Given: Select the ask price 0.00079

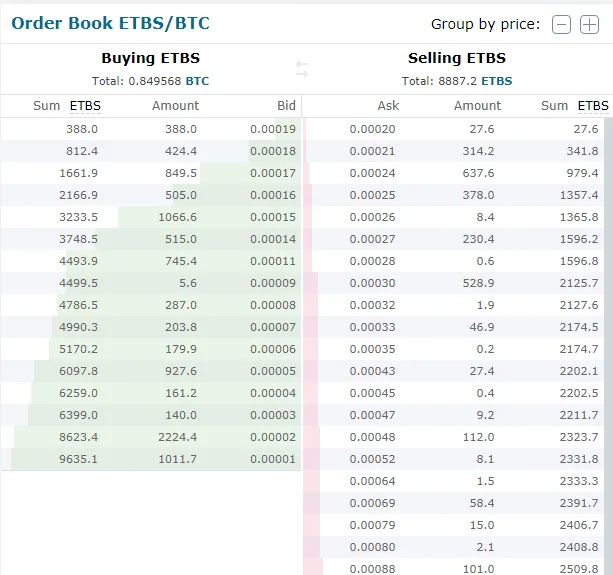Looking at the screenshot, I should [372, 525].
